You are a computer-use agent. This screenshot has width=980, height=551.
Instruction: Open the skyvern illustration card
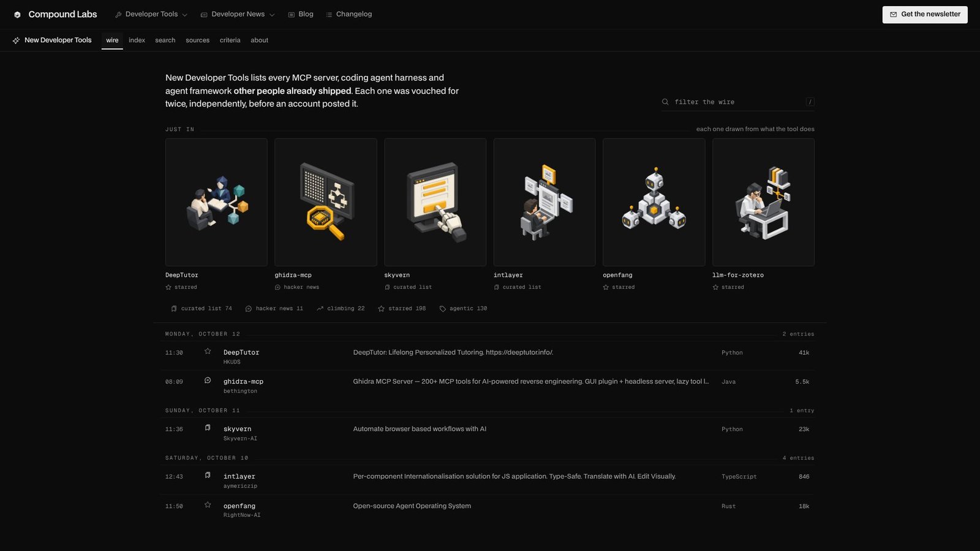point(435,202)
